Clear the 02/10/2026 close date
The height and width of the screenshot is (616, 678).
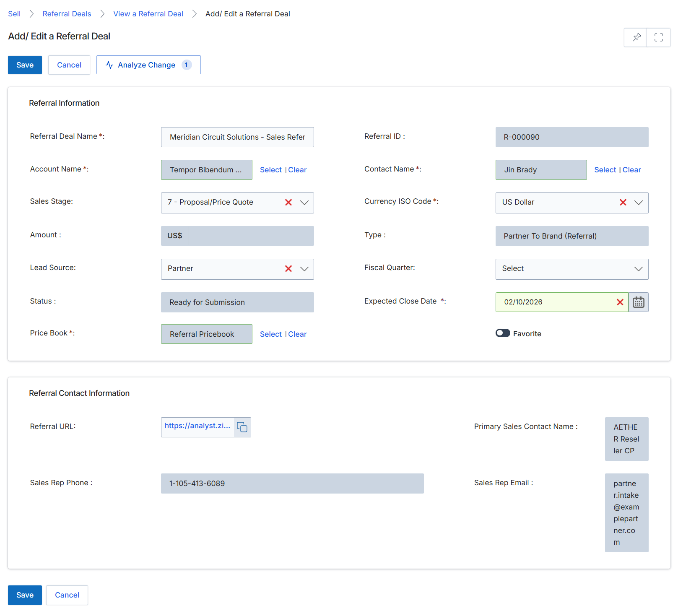point(620,302)
